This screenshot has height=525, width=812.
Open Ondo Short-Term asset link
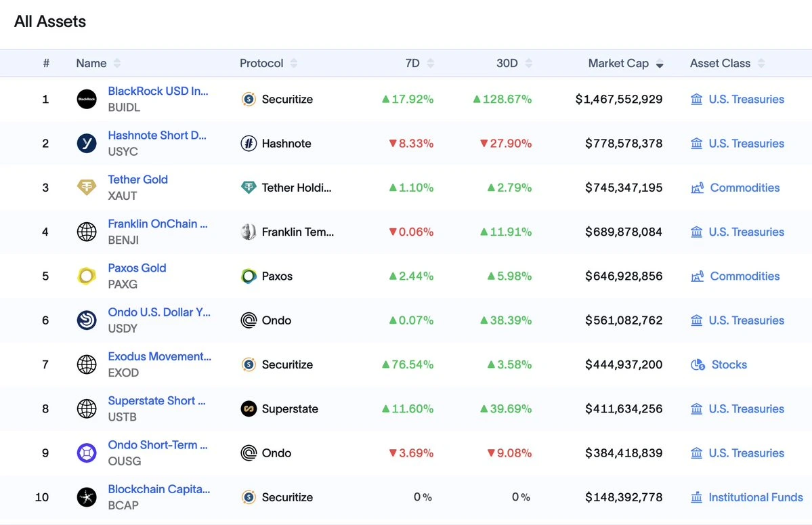[x=157, y=445]
